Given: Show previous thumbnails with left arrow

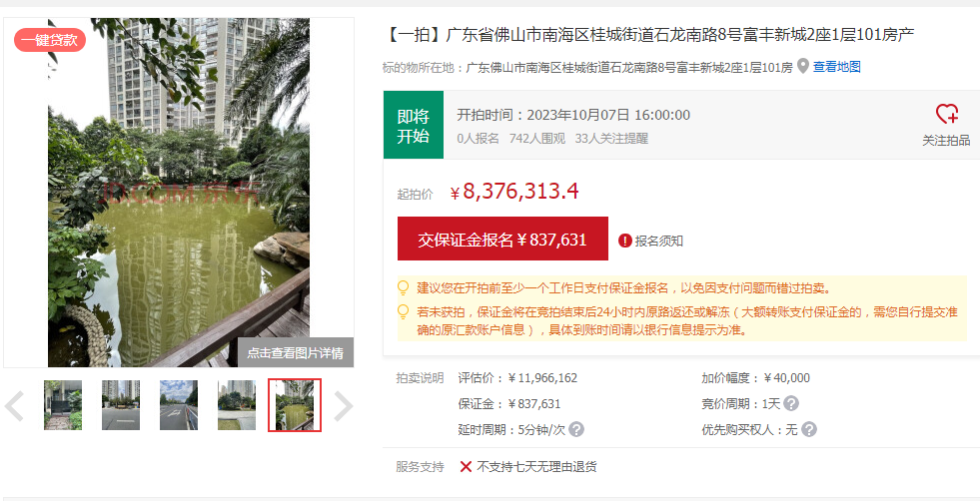Looking at the screenshot, I should [x=14, y=406].
